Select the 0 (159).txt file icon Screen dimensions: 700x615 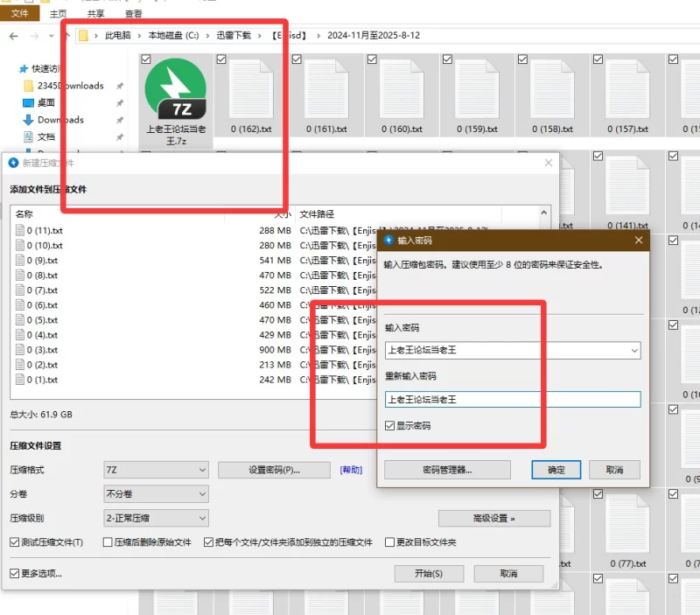pyautogui.click(x=477, y=89)
